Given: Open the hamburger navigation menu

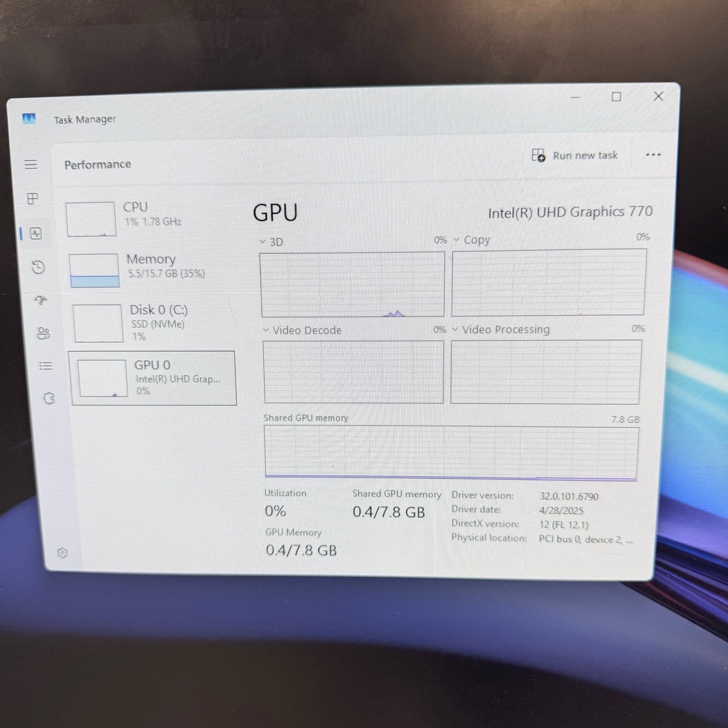Looking at the screenshot, I should click(31, 164).
